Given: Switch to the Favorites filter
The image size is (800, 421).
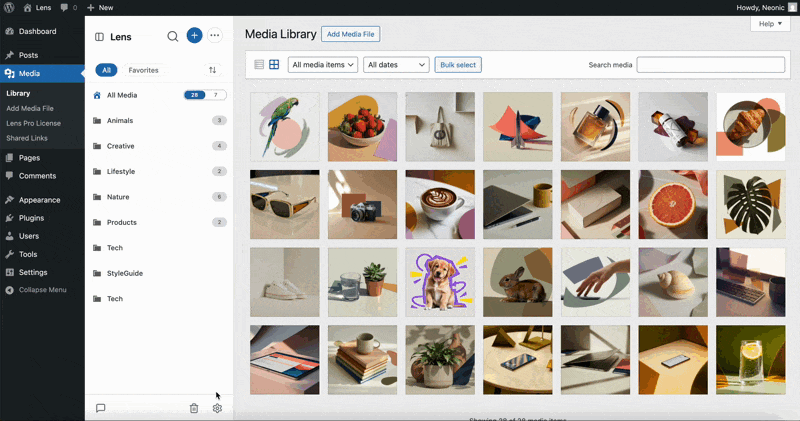Looking at the screenshot, I should (x=143, y=70).
